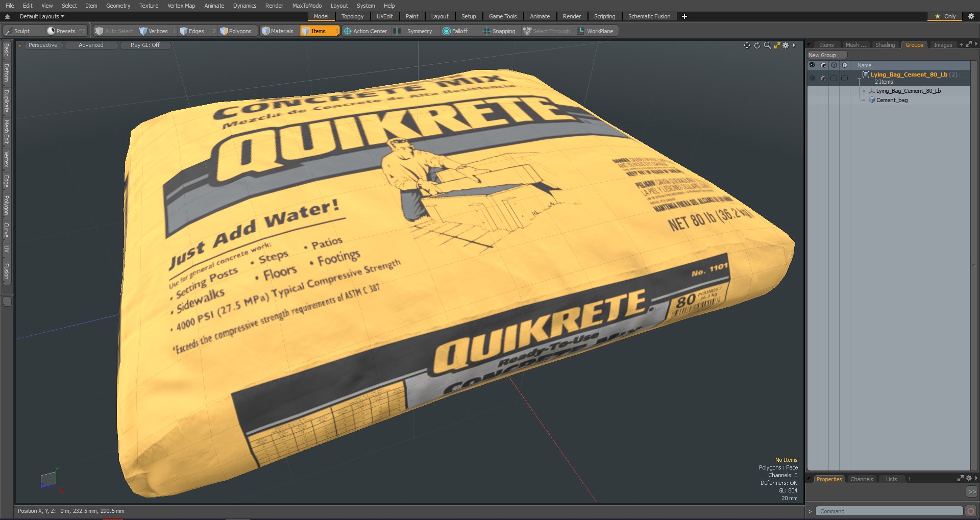
Task: Open the Lists tab
Action: coord(891,479)
